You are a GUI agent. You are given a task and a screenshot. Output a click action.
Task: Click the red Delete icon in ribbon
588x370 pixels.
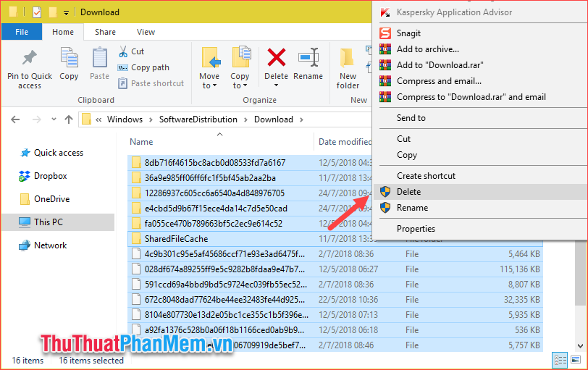[x=276, y=58]
